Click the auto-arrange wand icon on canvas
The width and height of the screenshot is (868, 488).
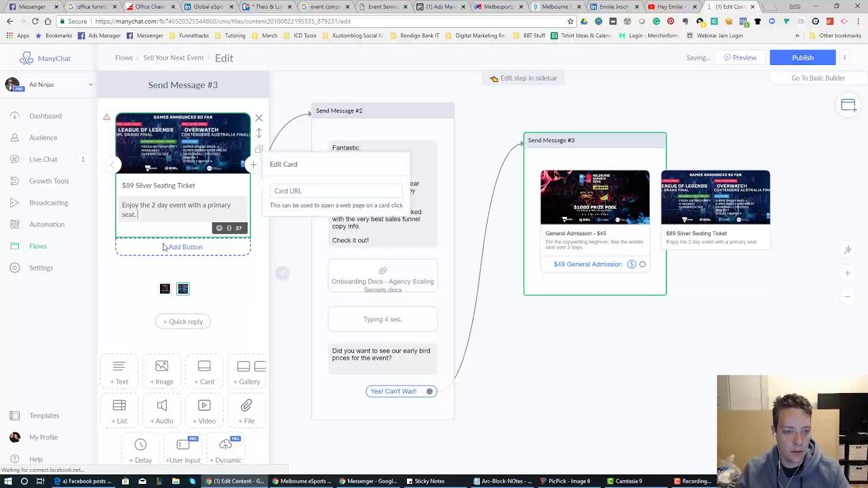848,250
